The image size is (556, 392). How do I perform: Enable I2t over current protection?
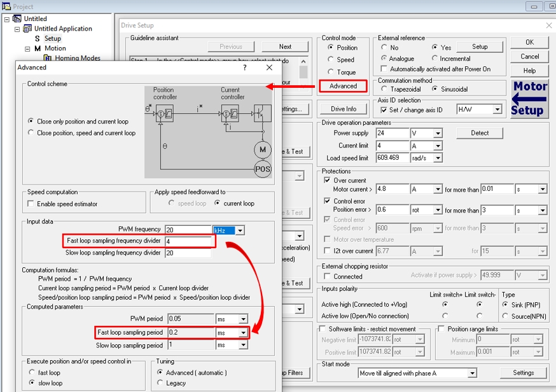[327, 251]
